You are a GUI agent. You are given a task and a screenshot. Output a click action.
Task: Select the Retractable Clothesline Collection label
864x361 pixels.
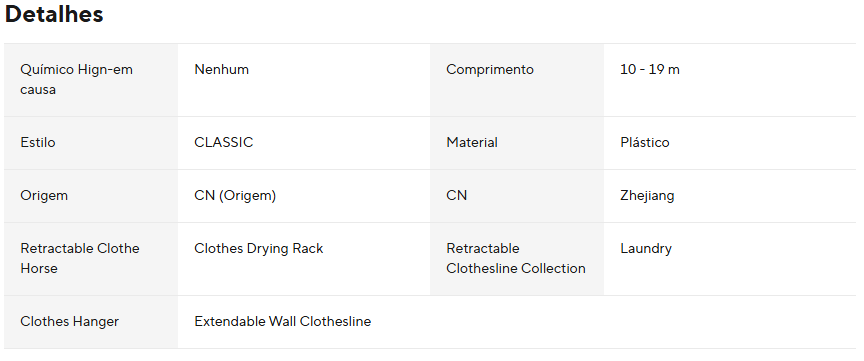click(517, 258)
